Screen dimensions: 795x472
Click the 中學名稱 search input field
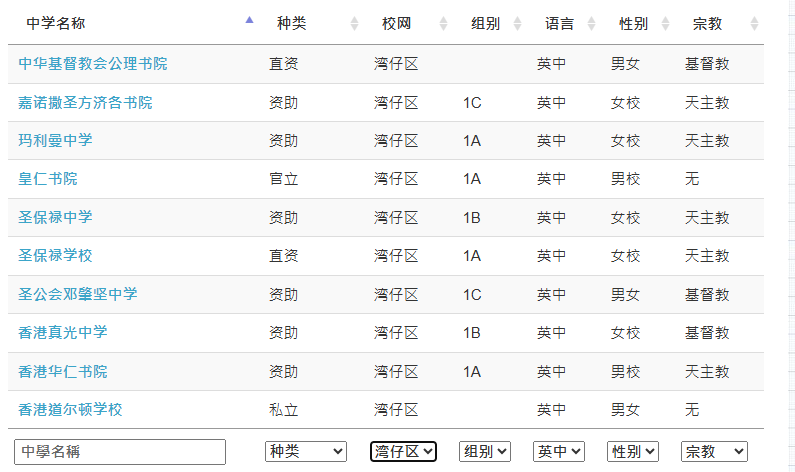[120, 452]
